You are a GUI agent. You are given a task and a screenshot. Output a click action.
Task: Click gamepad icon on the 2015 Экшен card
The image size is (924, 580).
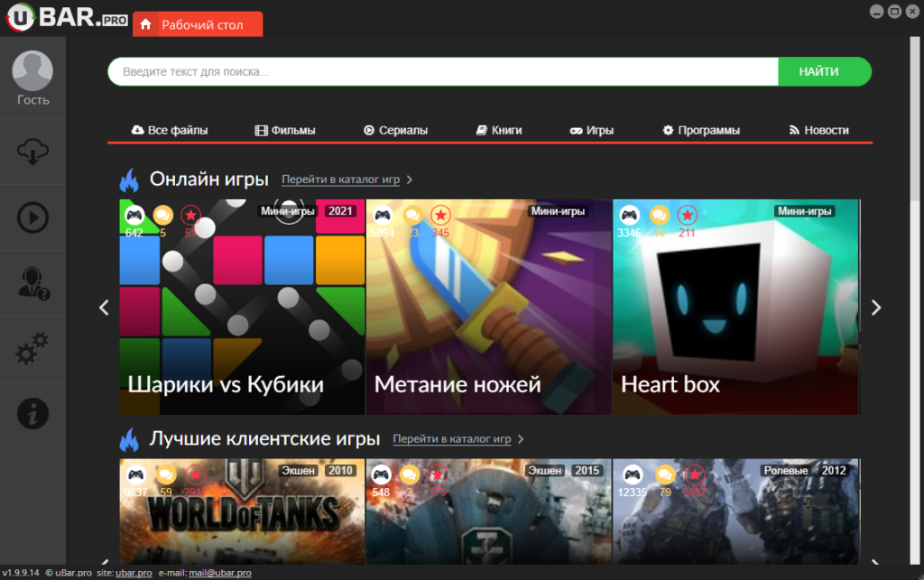point(382,474)
